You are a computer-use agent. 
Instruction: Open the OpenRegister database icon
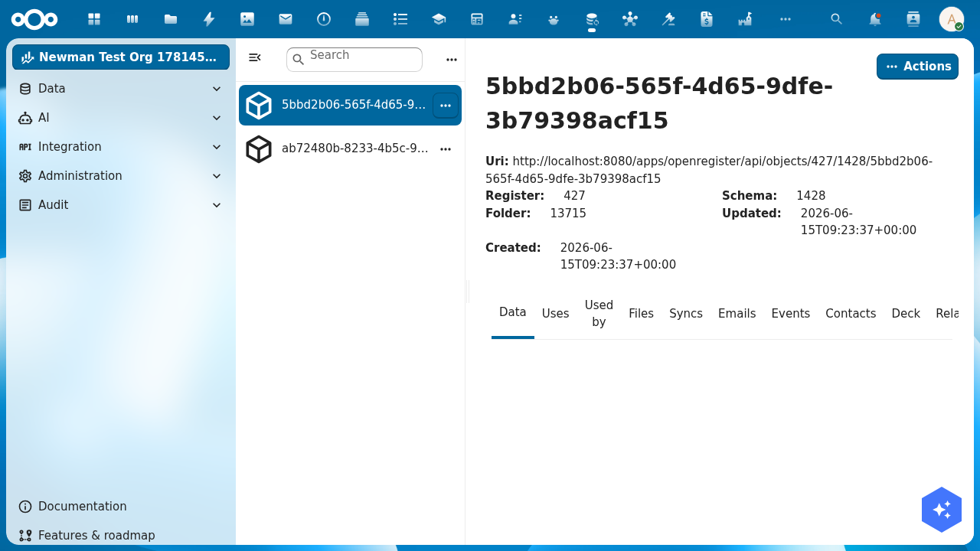592,19
